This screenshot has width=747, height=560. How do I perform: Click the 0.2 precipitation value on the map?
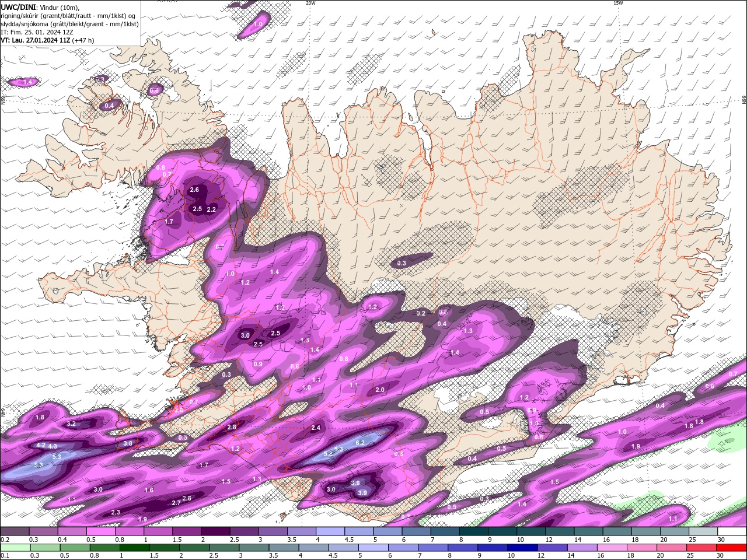pyautogui.click(x=421, y=313)
